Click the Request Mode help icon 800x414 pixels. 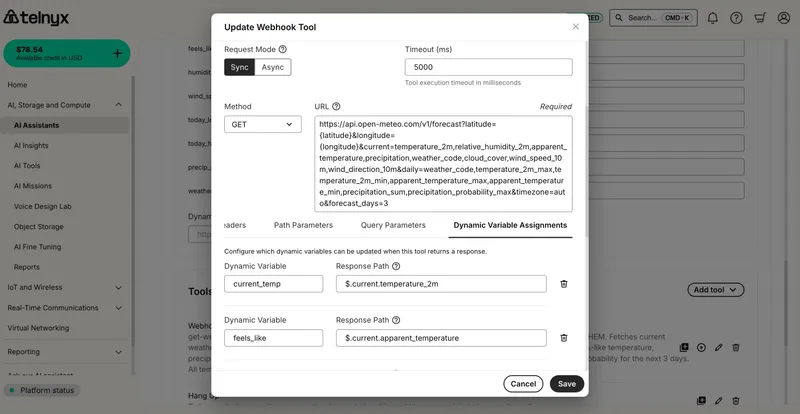(283, 50)
